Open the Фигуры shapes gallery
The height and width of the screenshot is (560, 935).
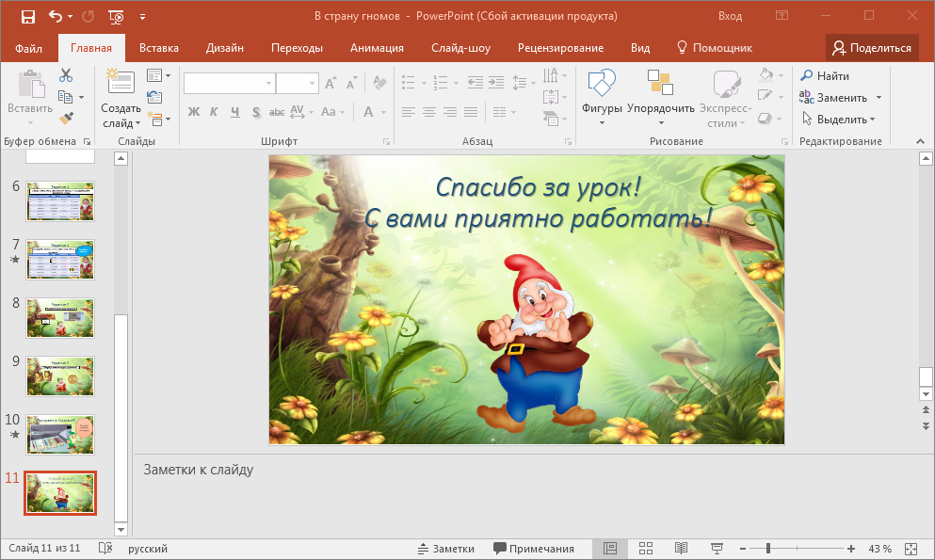(x=602, y=97)
